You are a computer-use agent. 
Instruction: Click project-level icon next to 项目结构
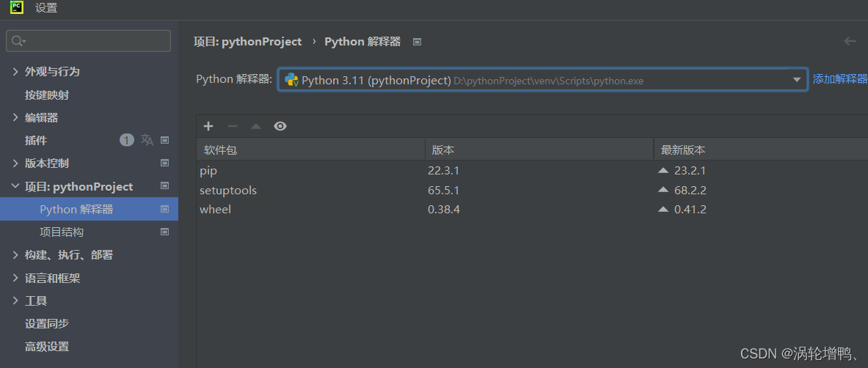[x=164, y=232]
